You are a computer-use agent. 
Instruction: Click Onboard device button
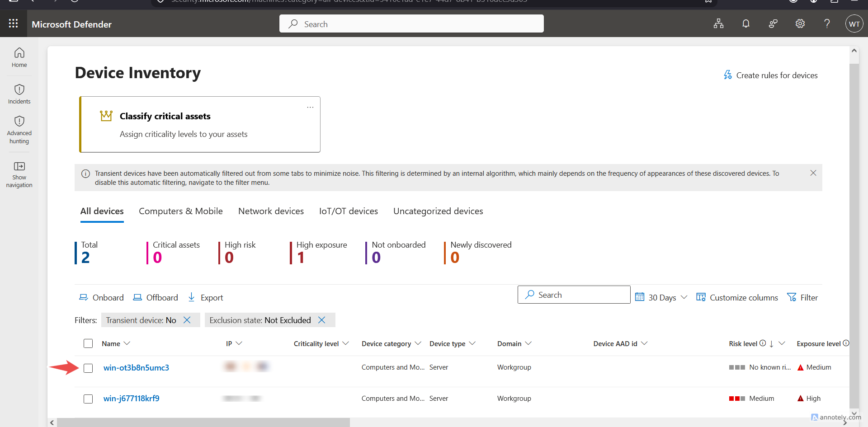tap(101, 297)
